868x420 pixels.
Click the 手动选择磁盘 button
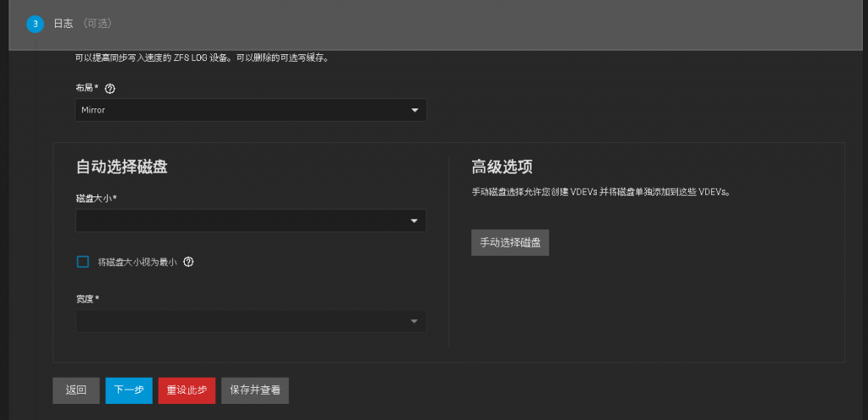pos(509,242)
